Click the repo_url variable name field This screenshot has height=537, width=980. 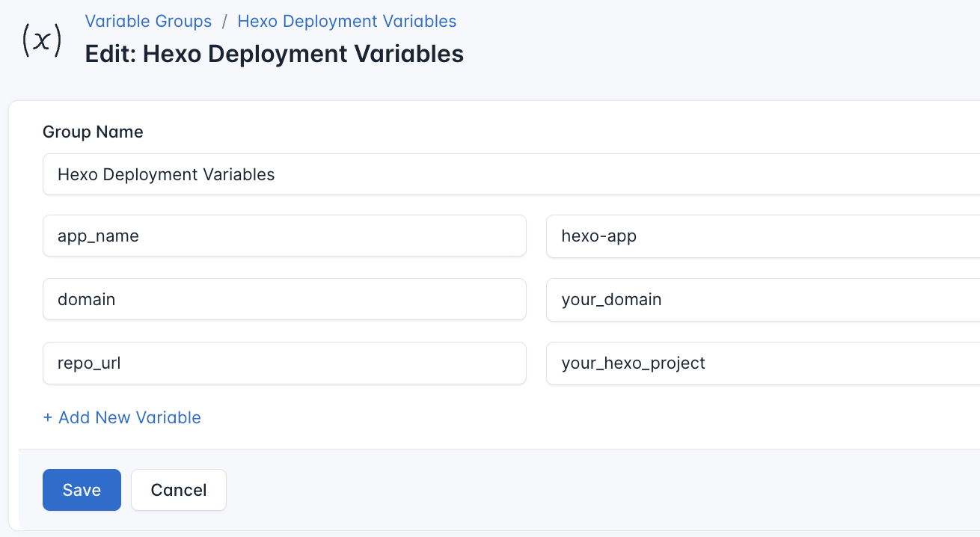(x=284, y=363)
